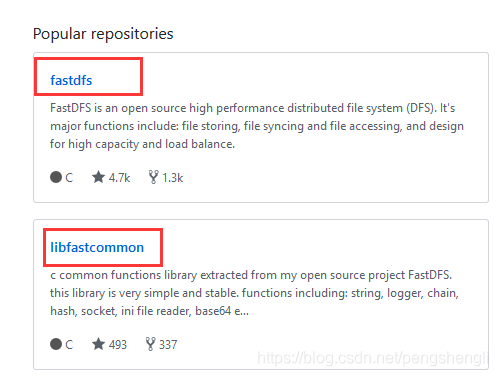Click the ellipsis ending libfastcommon description
The image size is (498, 376).
point(244,311)
